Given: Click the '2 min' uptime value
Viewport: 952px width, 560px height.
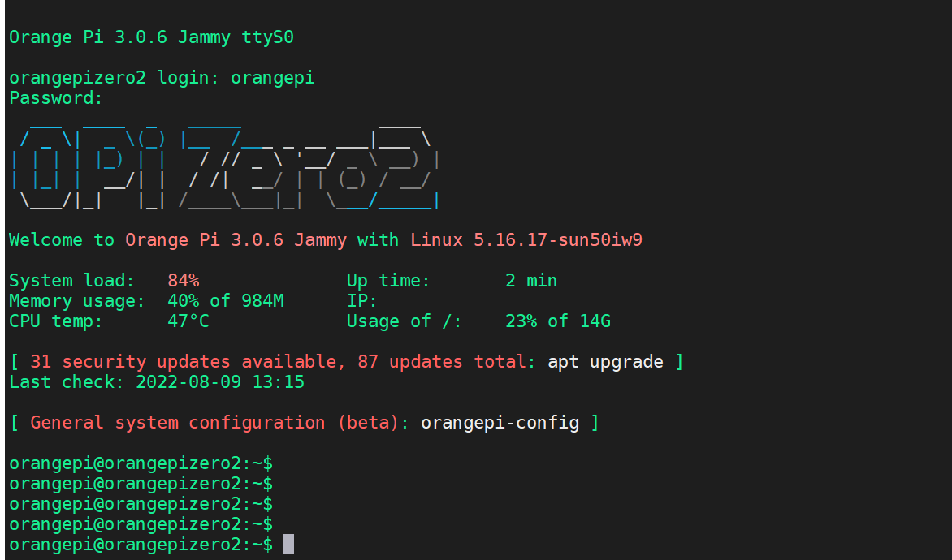Looking at the screenshot, I should [531, 280].
